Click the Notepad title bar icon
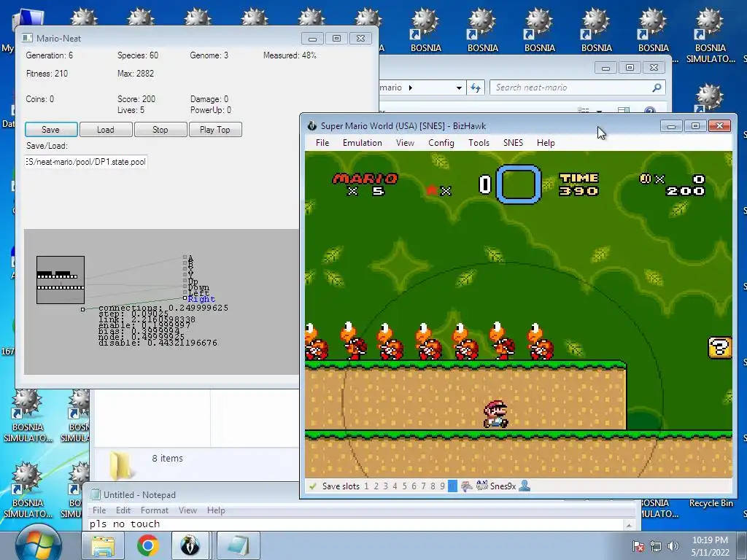The image size is (747, 560). coord(96,495)
